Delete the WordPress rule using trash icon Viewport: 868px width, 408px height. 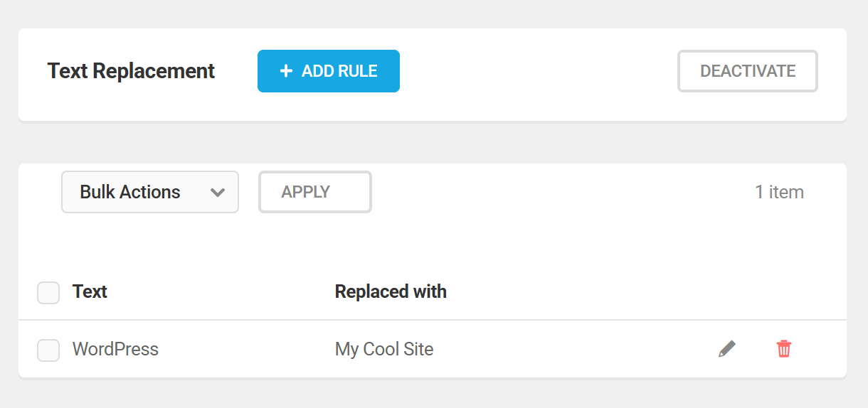pyautogui.click(x=784, y=349)
